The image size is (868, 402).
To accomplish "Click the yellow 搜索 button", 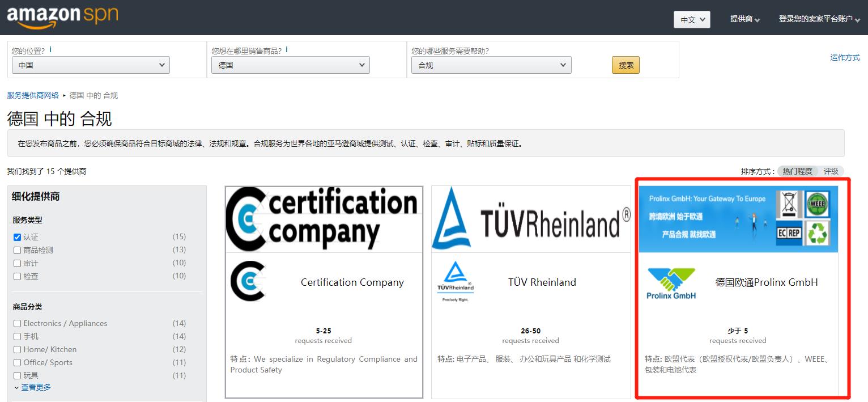I will pyautogui.click(x=626, y=65).
